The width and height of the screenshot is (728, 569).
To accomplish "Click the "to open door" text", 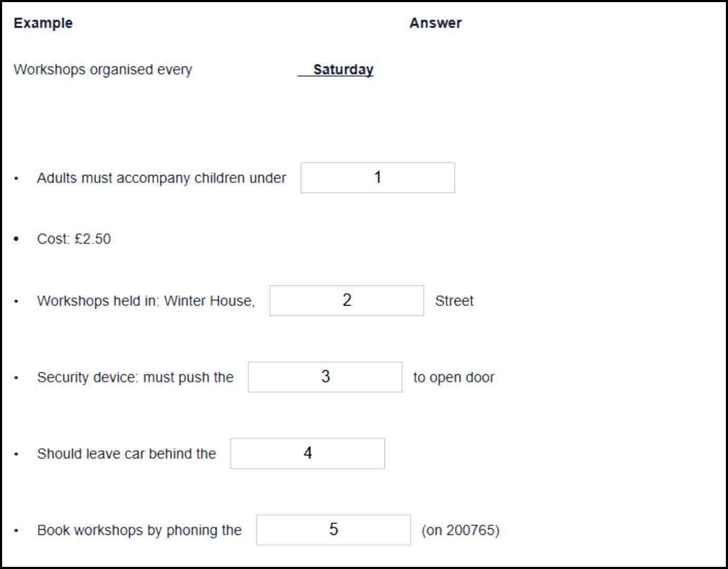I will tap(454, 377).
